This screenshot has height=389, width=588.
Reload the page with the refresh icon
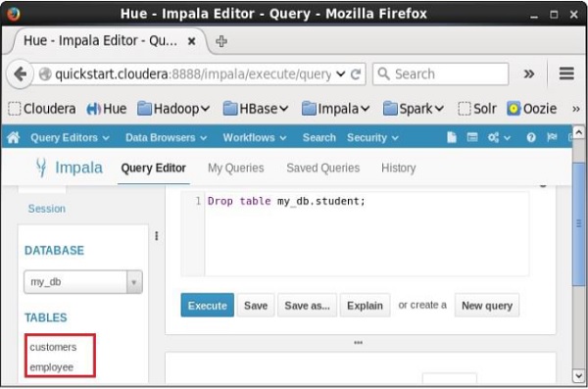tap(356, 73)
